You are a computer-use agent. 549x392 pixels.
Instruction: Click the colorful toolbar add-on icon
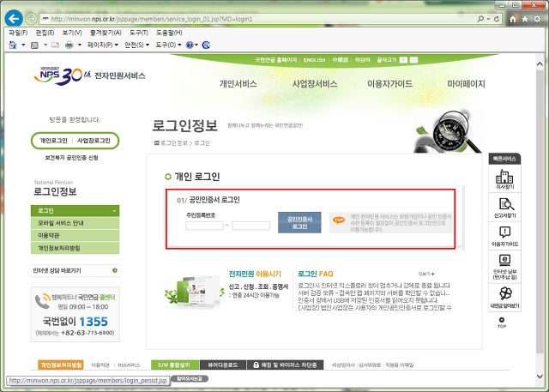[206, 45]
